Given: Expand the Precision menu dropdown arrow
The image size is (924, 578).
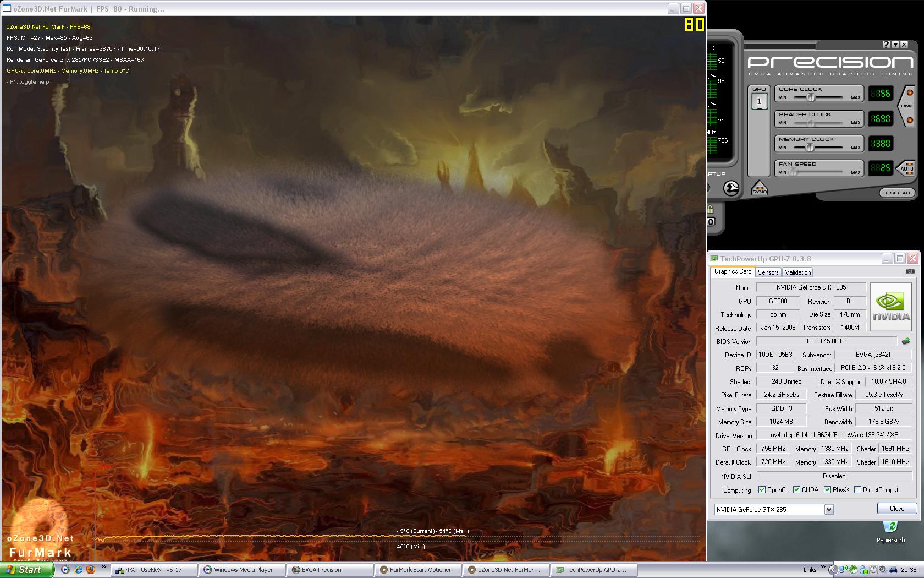Looking at the screenshot, I should click(x=895, y=45).
